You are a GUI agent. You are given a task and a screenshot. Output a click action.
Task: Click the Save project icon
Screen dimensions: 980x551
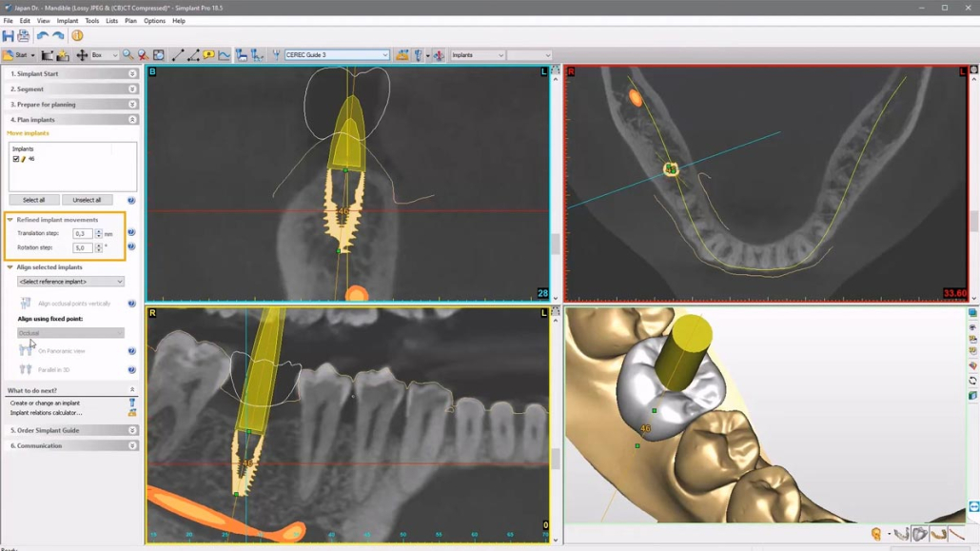[9, 36]
